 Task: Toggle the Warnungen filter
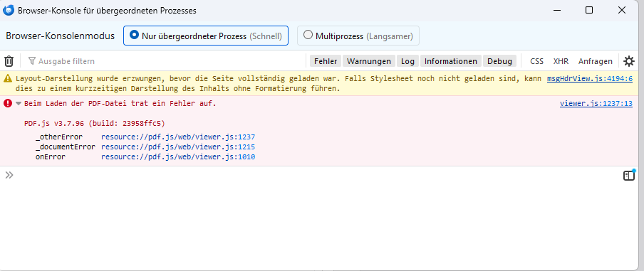(369, 61)
